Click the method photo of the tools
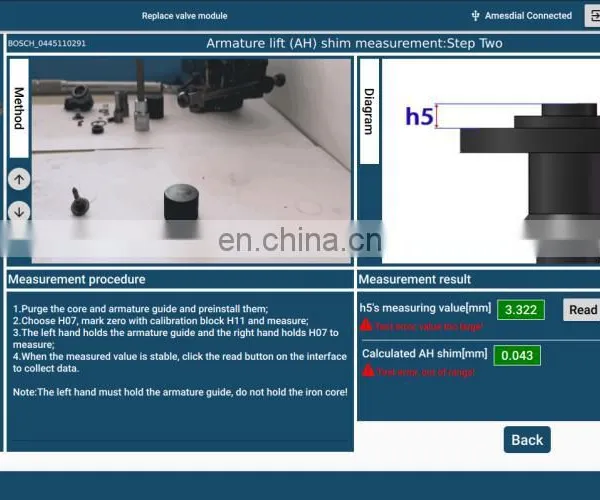The height and width of the screenshot is (500, 600). click(x=191, y=161)
